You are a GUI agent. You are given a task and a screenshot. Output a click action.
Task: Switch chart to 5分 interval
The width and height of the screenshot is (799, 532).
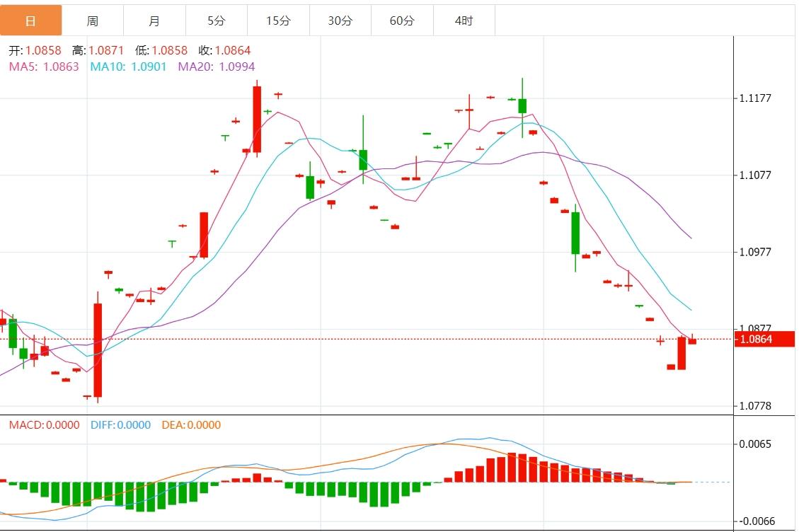pos(217,21)
